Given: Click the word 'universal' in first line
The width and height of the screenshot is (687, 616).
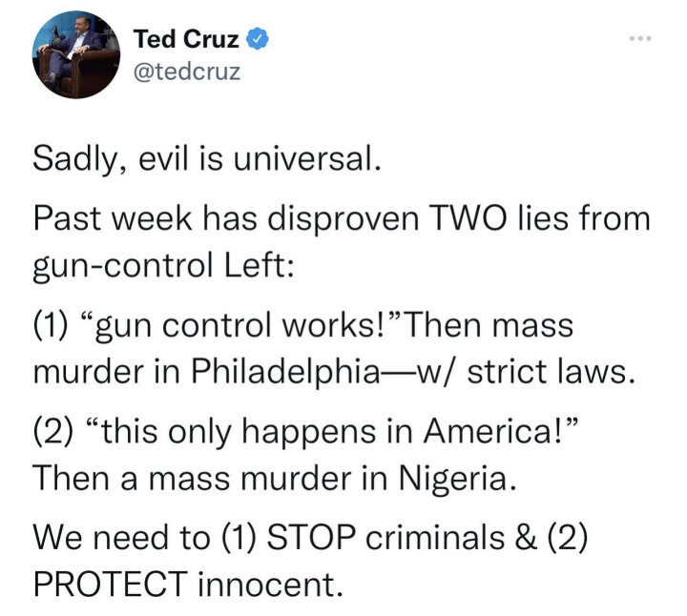Looking at the screenshot, I should (303, 158).
